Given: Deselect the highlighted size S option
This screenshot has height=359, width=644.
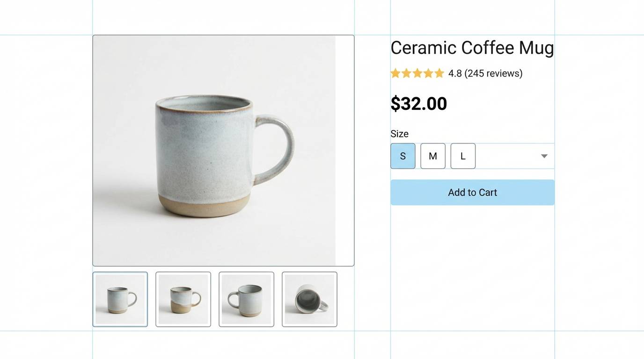Looking at the screenshot, I should coord(402,156).
